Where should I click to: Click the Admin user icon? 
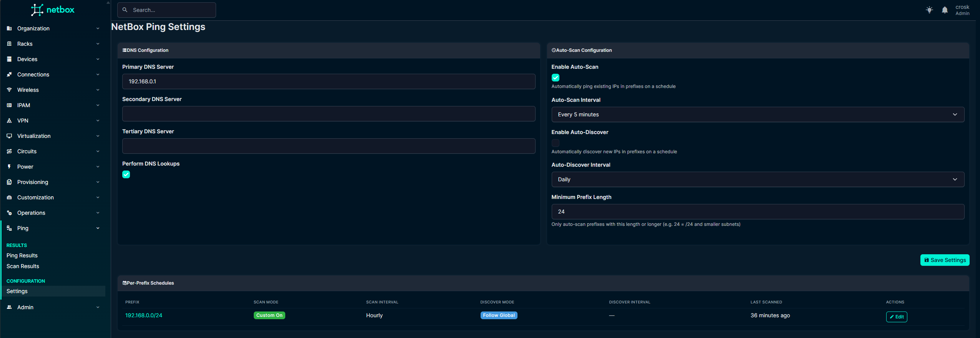(x=9, y=307)
